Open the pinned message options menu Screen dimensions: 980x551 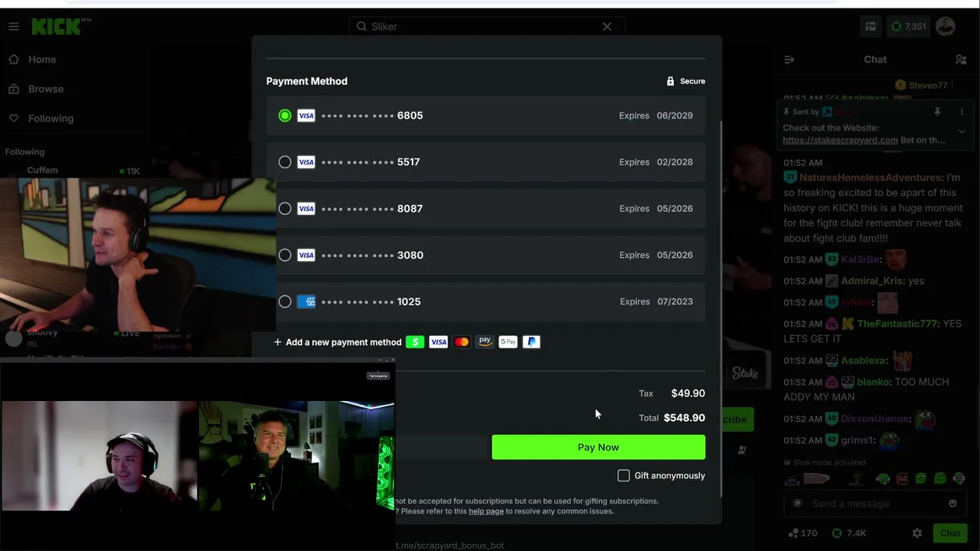[962, 112]
